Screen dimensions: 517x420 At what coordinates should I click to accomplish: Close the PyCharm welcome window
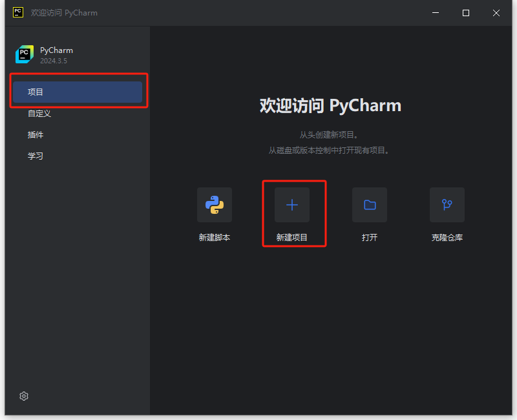pos(496,13)
